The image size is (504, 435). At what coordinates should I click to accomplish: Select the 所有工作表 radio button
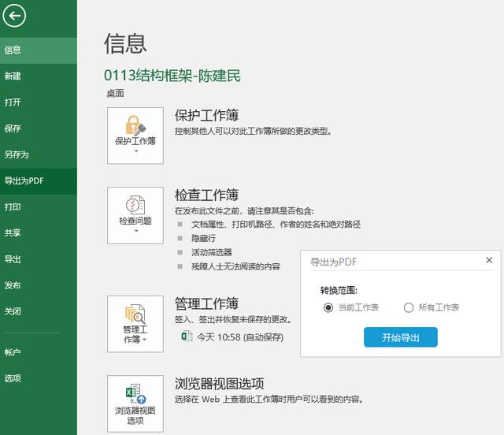click(x=409, y=307)
